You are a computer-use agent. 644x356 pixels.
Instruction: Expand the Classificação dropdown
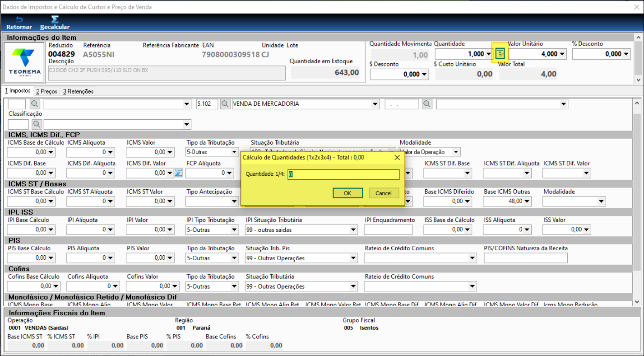click(187, 124)
